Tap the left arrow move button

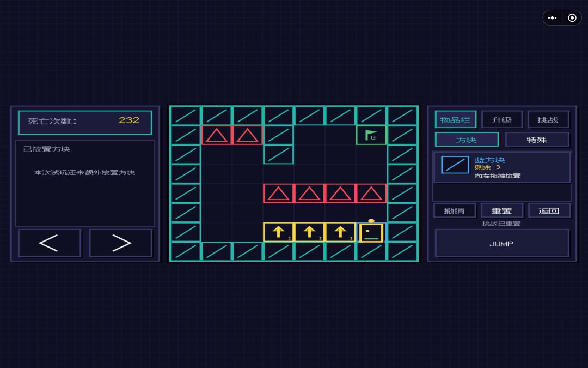pyautogui.click(x=50, y=243)
